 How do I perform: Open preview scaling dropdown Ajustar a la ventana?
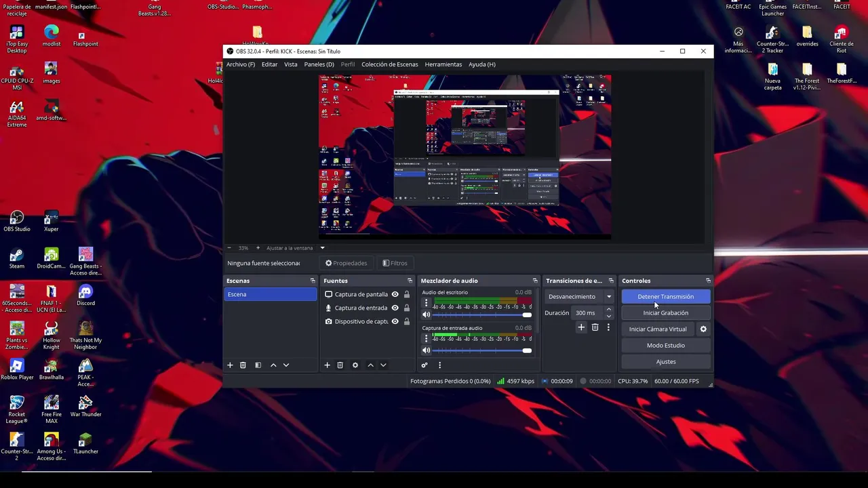click(x=296, y=248)
